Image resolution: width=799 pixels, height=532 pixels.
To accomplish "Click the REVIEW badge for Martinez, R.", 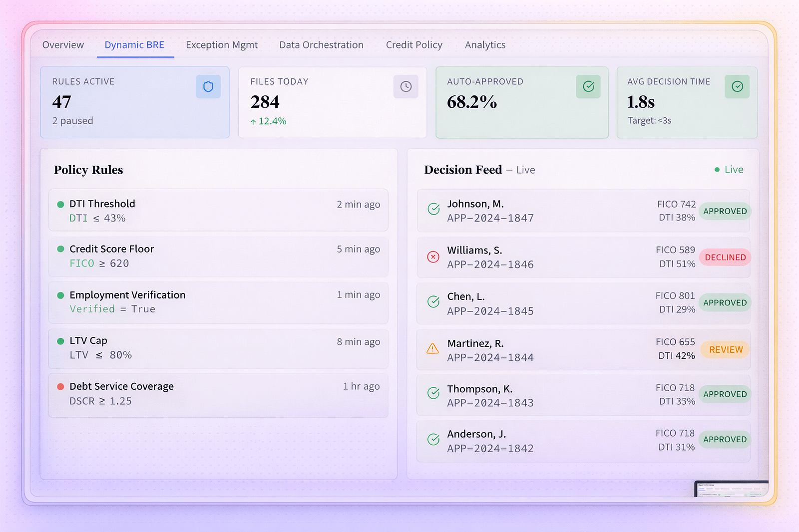I will click(x=726, y=350).
